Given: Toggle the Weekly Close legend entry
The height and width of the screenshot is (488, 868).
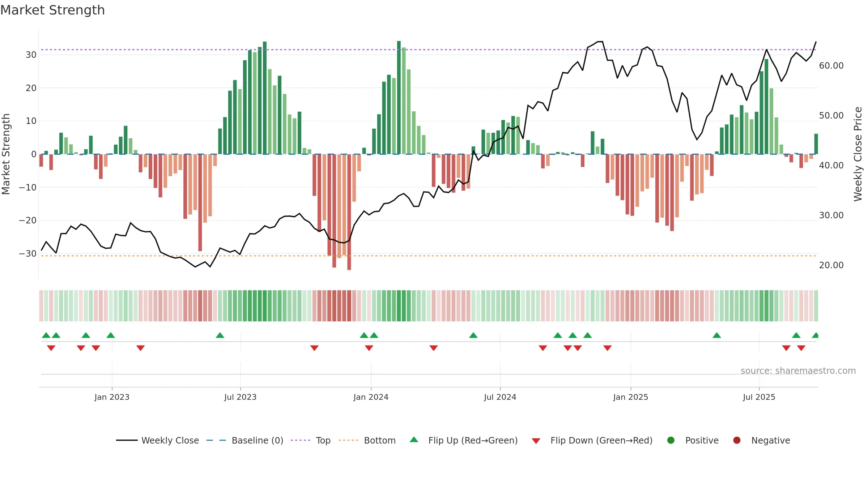Looking at the screenshot, I should (157, 440).
